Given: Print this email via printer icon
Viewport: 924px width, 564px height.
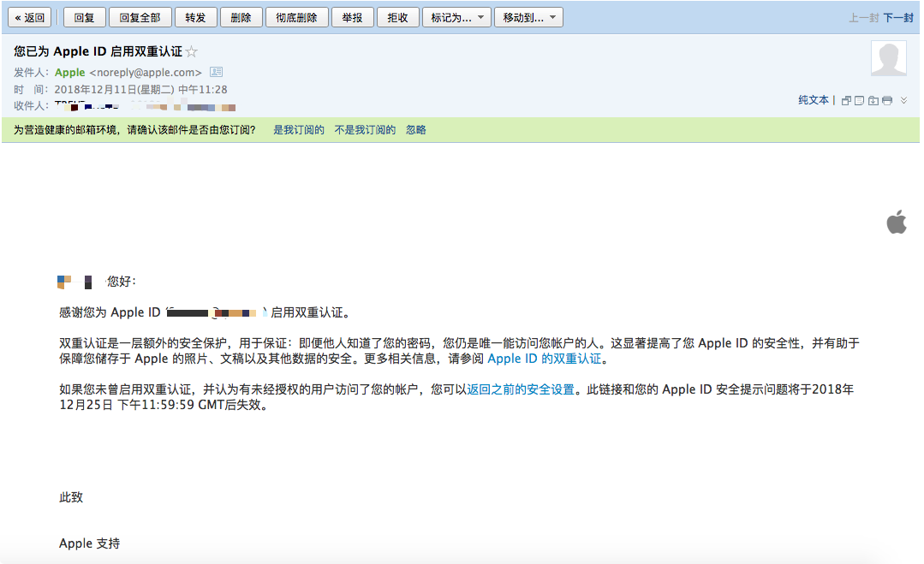Looking at the screenshot, I should [887, 101].
